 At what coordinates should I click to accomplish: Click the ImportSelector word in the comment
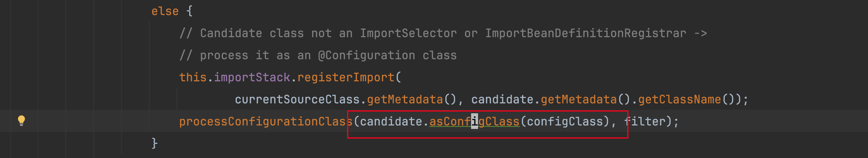click(409, 33)
